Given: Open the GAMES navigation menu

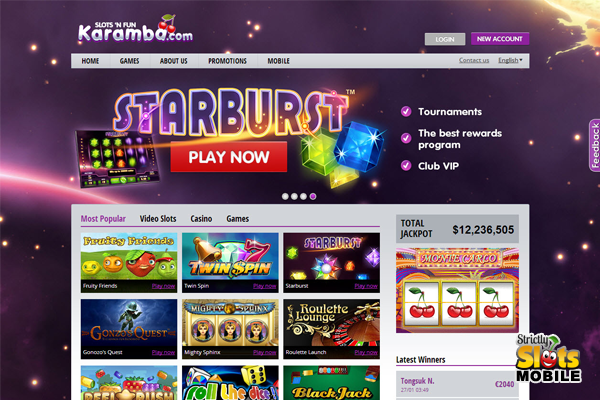Looking at the screenshot, I should click(129, 61).
